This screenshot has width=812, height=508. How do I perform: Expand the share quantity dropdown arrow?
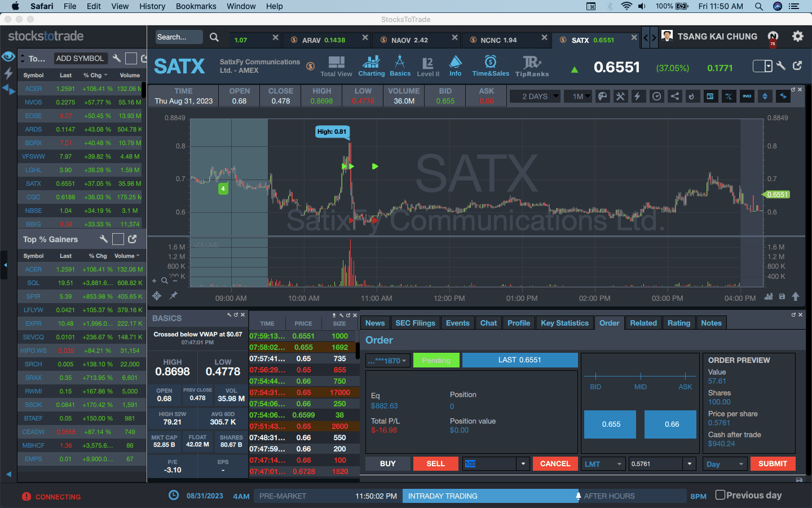(x=523, y=464)
